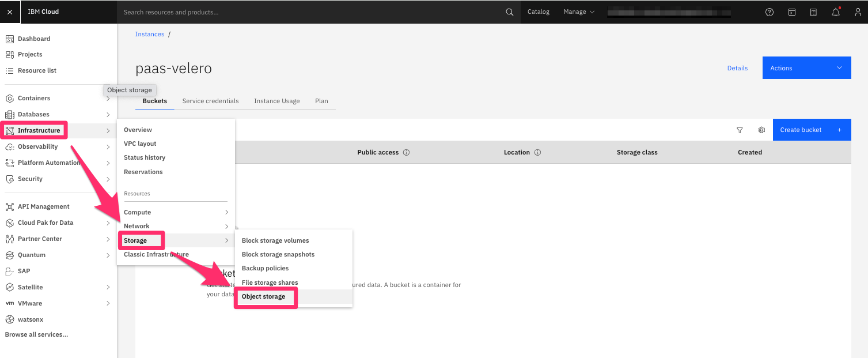
Task: Click the filter funnel icon
Action: (740, 130)
